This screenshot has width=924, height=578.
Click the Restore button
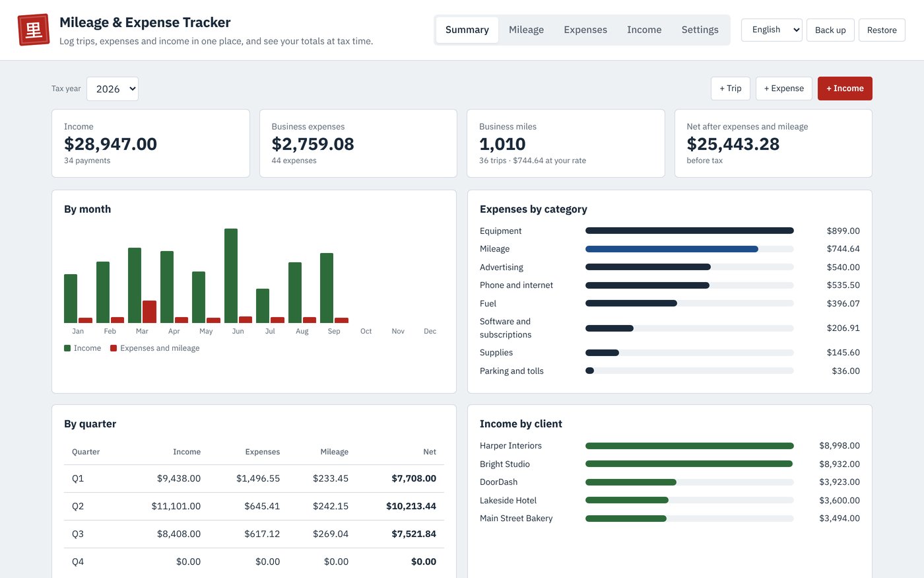(882, 30)
